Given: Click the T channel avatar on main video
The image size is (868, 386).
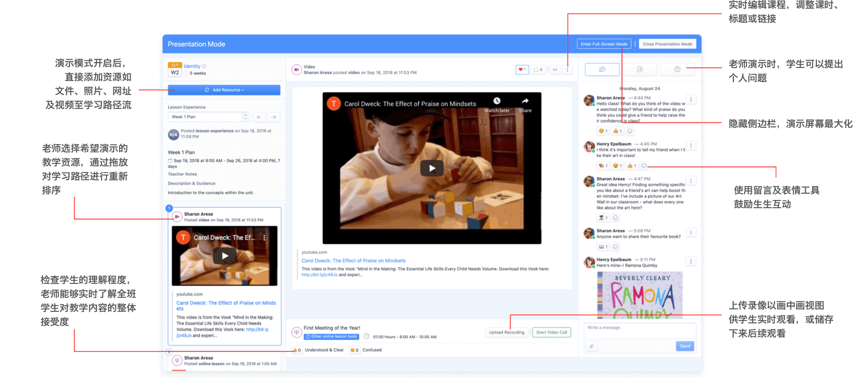Looking at the screenshot, I should 334,104.
